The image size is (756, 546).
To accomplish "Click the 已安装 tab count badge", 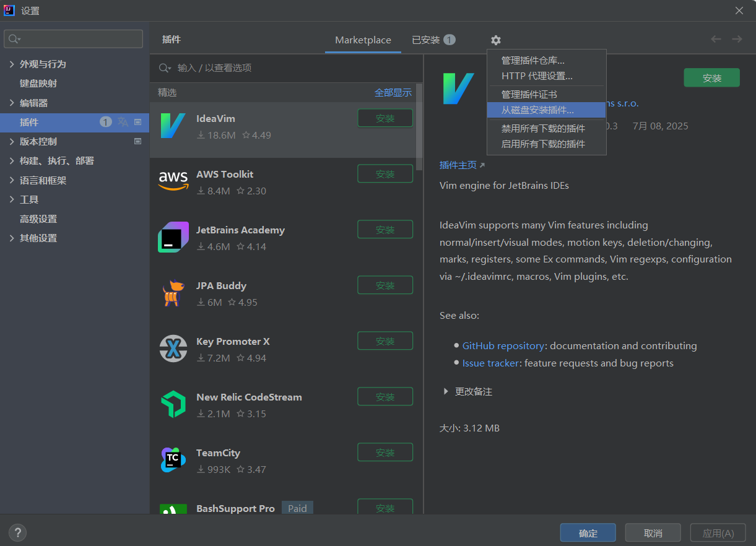I will pos(450,40).
